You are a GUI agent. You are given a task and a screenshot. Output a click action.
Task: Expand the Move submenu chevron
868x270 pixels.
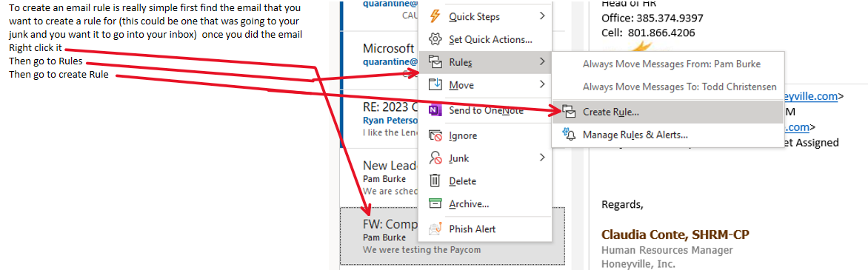click(x=542, y=84)
